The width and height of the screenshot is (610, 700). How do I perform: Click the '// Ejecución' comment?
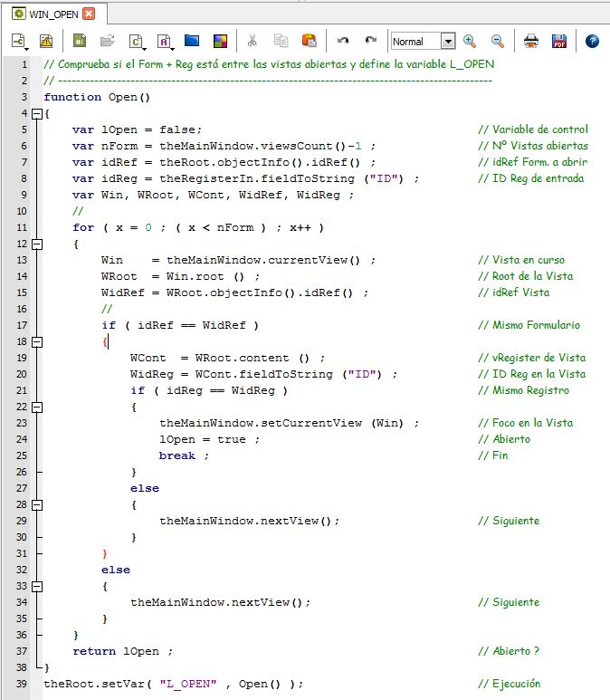(x=510, y=684)
